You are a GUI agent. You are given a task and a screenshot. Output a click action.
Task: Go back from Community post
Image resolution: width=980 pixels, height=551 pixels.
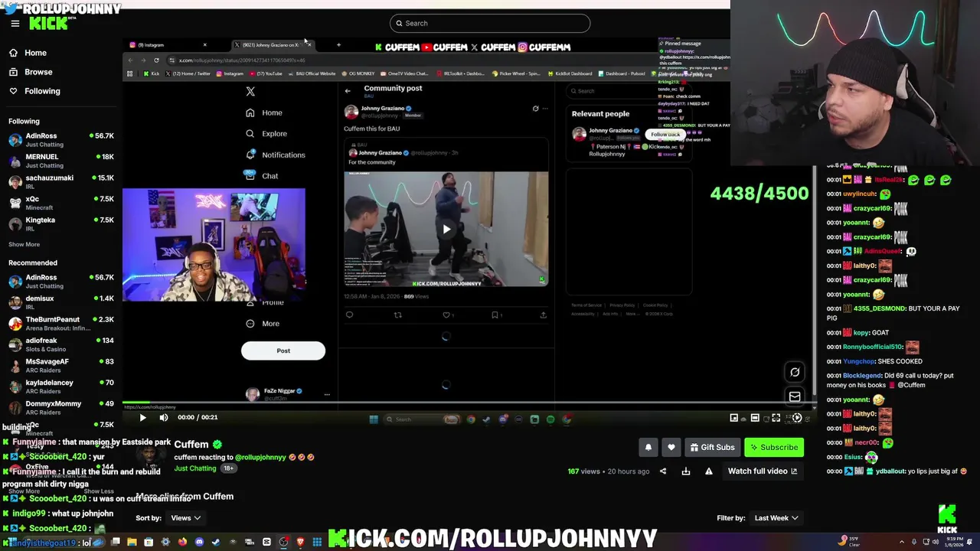348,91
